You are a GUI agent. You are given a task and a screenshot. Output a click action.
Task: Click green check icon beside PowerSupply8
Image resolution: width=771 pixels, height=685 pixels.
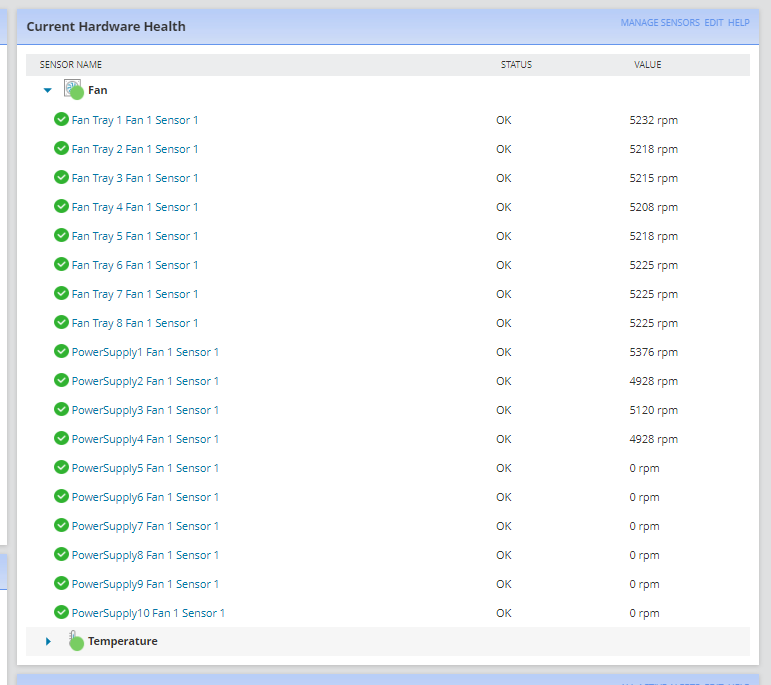(x=61, y=554)
